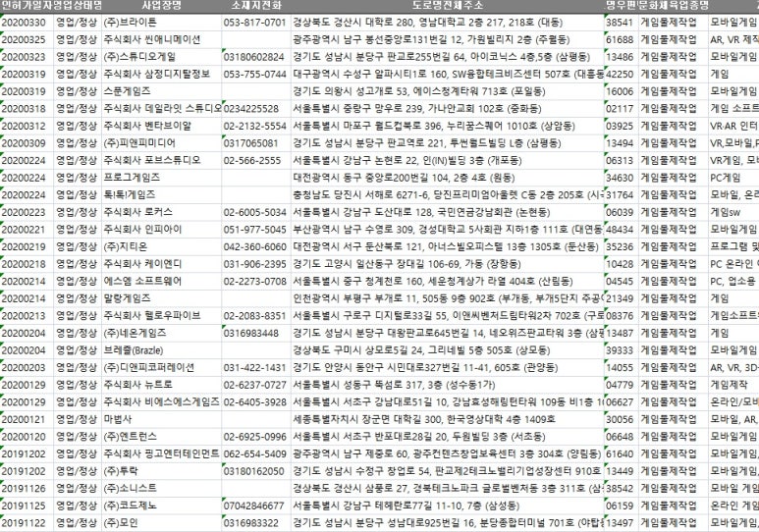The width and height of the screenshot is (759, 532).
Task: Select the 사업장명 column header
Action: [162, 6]
